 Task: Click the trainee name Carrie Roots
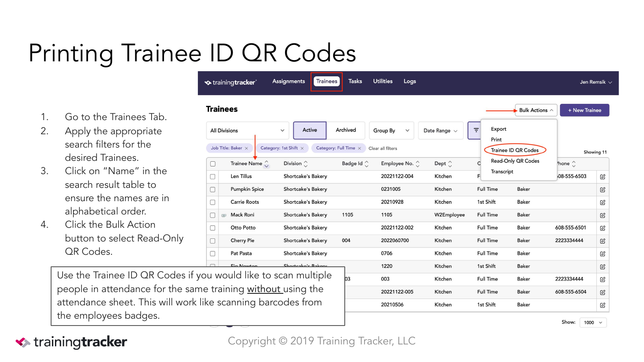(245, 202)
